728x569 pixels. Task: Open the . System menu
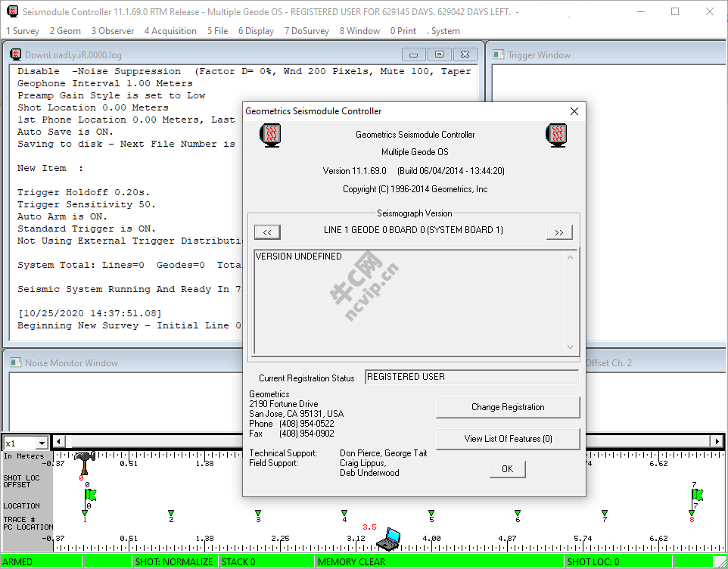coord(443,31)
